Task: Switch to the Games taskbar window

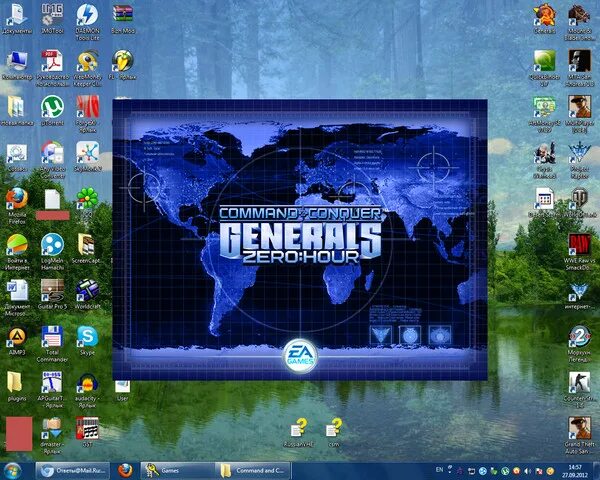Action: 177,470
